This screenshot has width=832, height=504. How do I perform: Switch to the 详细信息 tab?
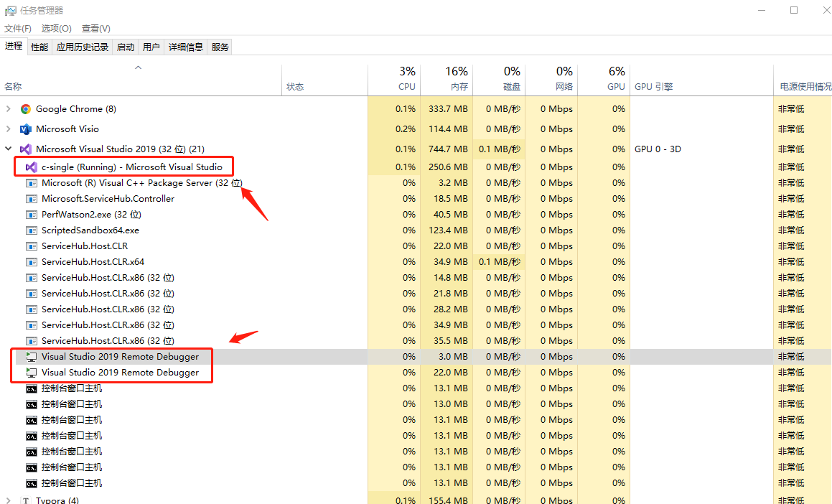tap(185, 47)
